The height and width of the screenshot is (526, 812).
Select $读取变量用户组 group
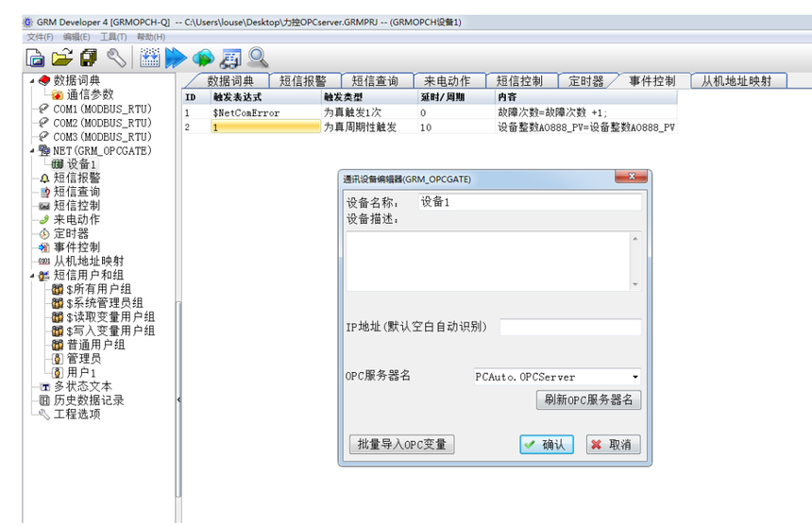click(110, 317)
